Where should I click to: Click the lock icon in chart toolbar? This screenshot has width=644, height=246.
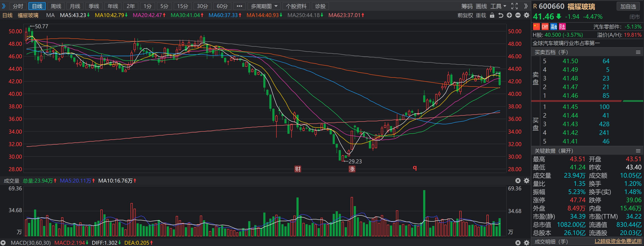(x=492, y=15)
